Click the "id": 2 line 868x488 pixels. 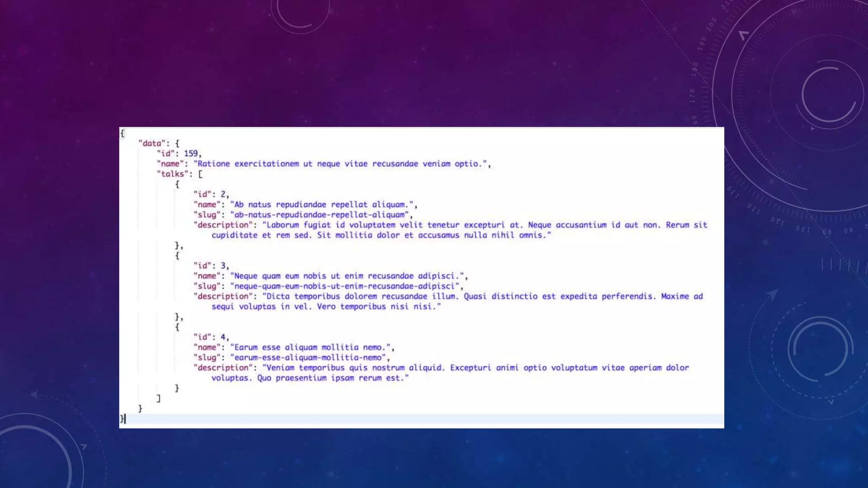[x=211, y=194]
